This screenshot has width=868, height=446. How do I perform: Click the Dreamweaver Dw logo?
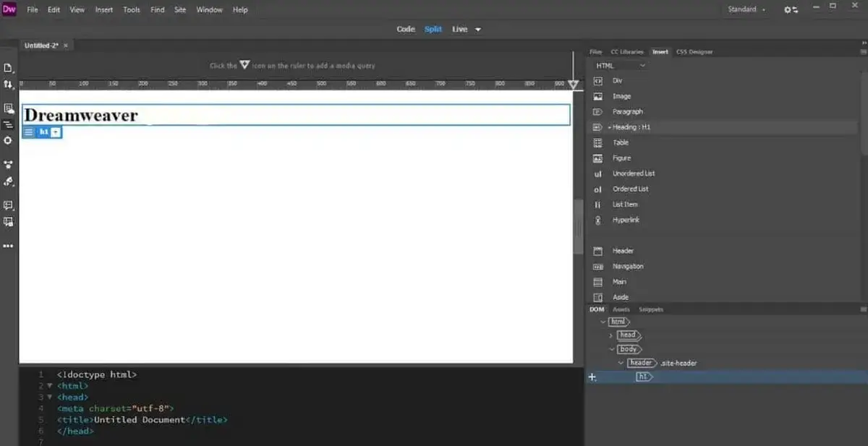coord(9,9)
